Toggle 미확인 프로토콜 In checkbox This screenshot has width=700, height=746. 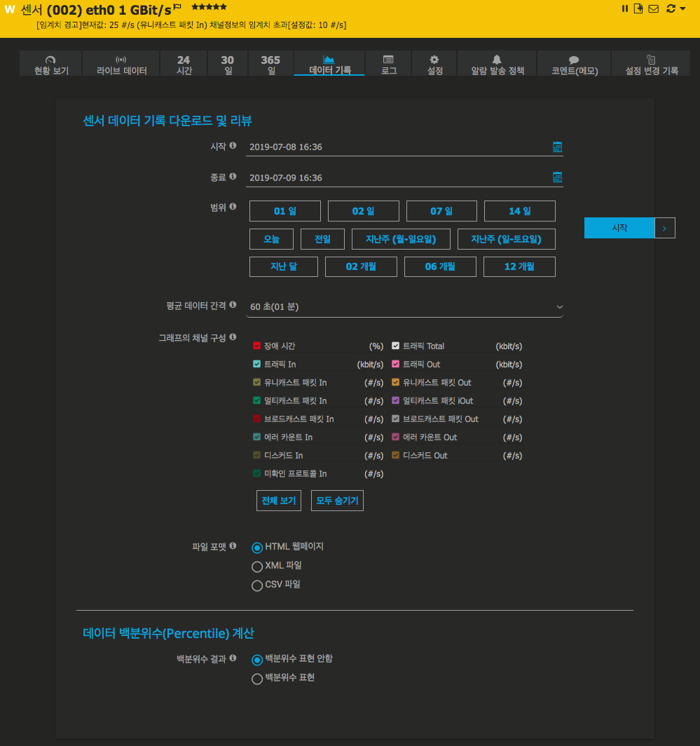tap(256, 473)
